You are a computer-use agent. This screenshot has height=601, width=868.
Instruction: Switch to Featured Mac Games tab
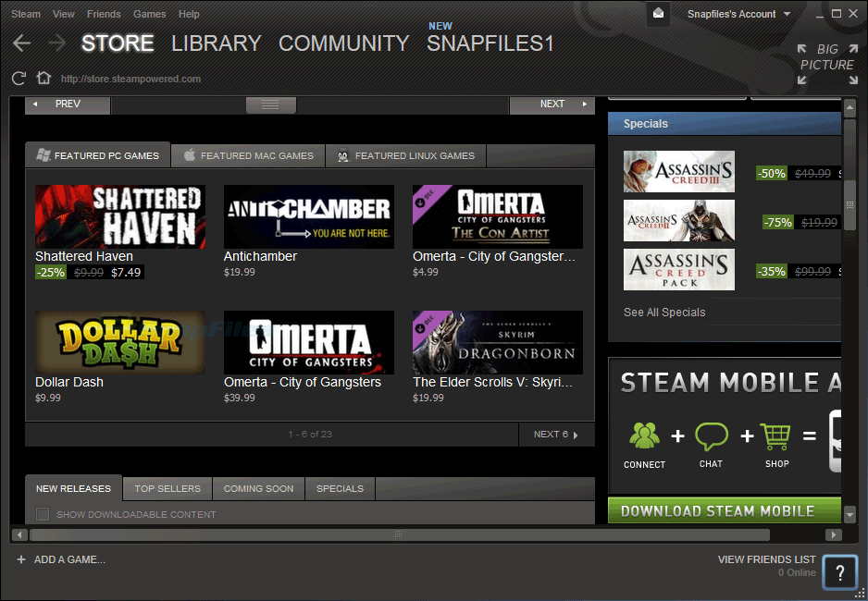pos(249,156)
